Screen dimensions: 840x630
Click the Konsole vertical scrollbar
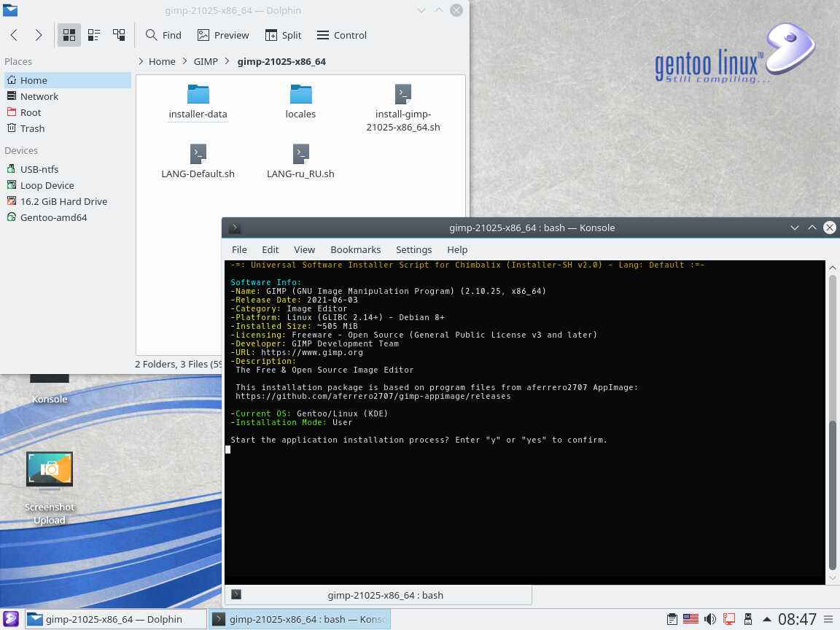(x=833, y=496)
